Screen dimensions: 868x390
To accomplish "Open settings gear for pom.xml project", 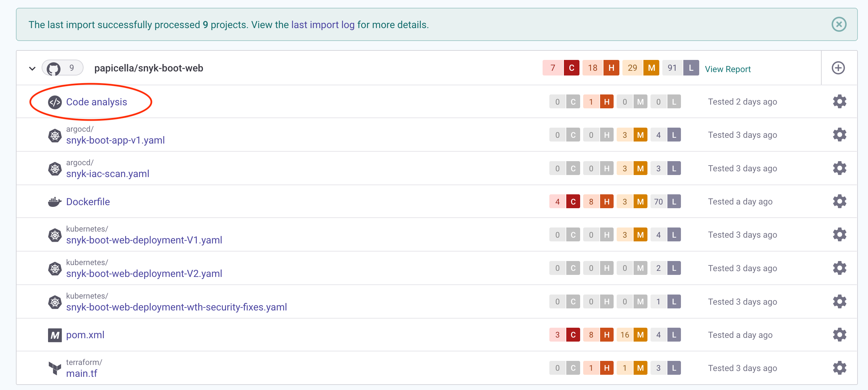I will coord(839,335).
